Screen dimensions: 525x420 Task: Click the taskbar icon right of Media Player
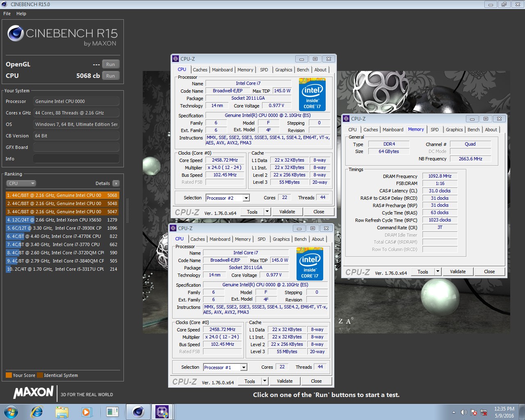(x=112, y=412)
